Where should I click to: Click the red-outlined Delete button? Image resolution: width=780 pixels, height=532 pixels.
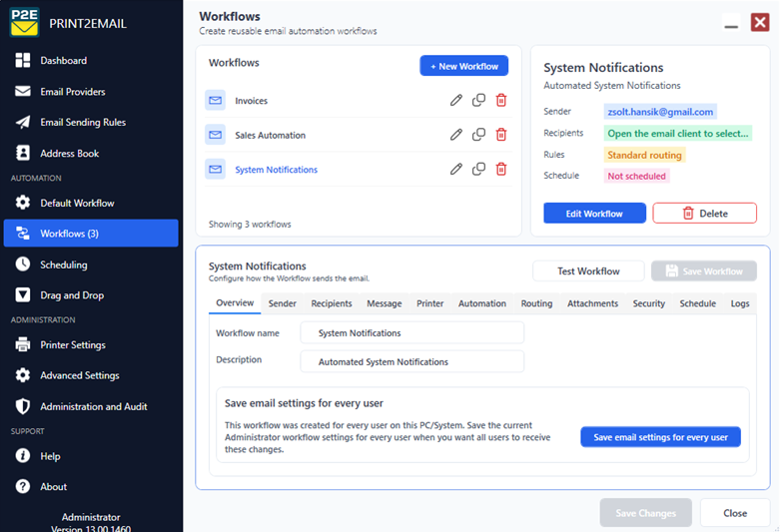click(704, 214)
